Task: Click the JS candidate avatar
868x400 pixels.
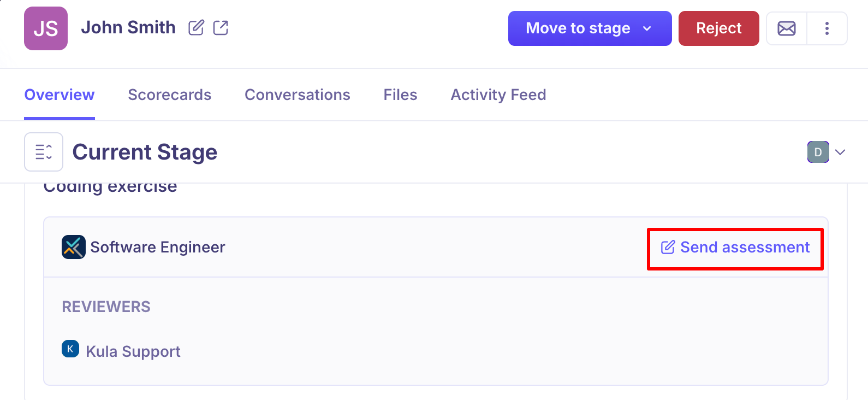Action: (46, 28)
